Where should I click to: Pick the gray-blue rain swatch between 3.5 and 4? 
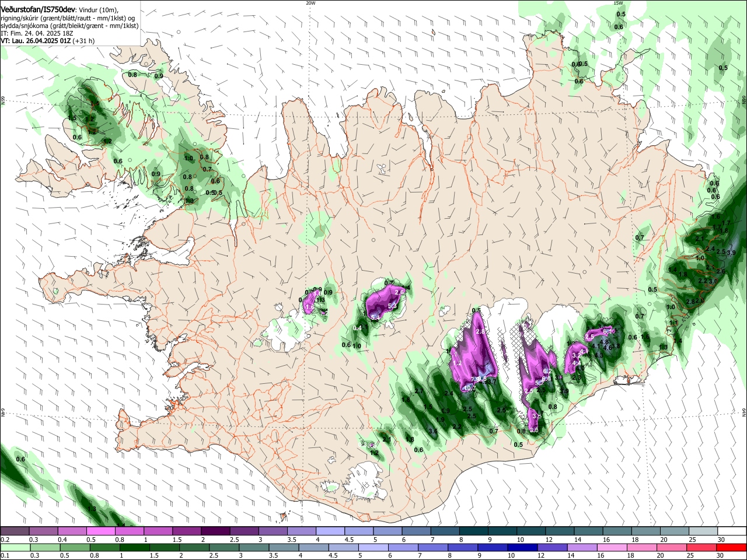click(284, 547)
